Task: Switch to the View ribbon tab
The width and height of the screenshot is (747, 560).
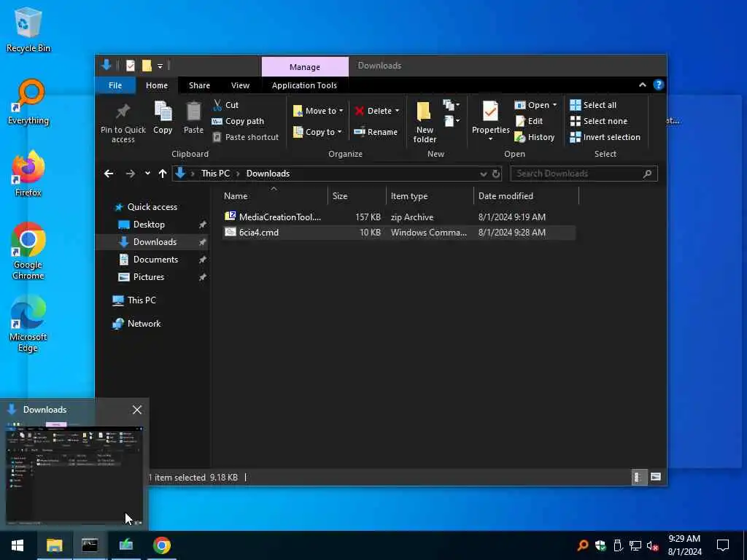Action: (x=240, y=85)
